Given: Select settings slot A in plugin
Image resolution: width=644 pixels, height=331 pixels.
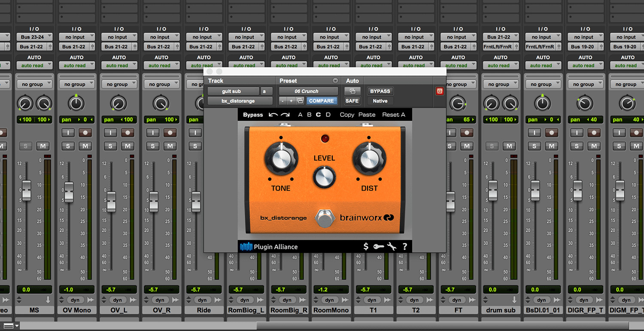Looking at the screenshot, I should pyautogui.click(x=300, y=115).
